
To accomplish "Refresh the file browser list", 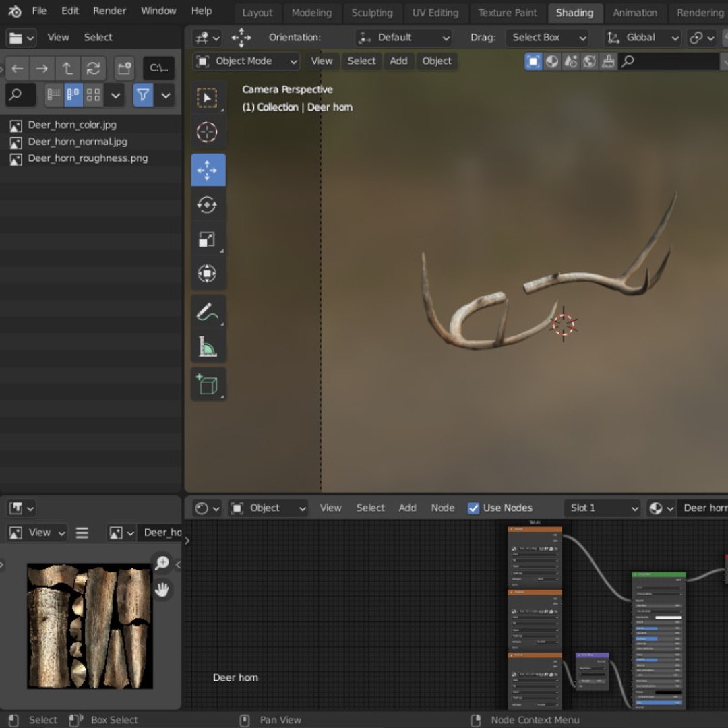I will pos(93,69).
